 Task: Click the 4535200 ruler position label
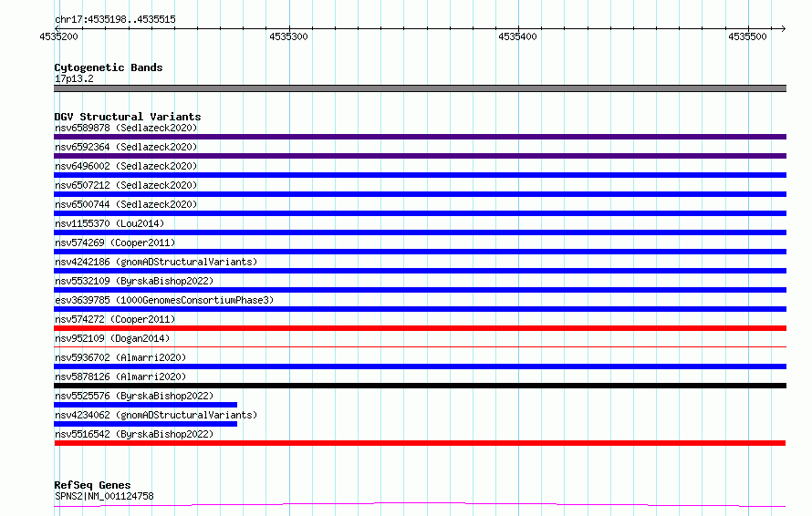(x=58, y=36)
